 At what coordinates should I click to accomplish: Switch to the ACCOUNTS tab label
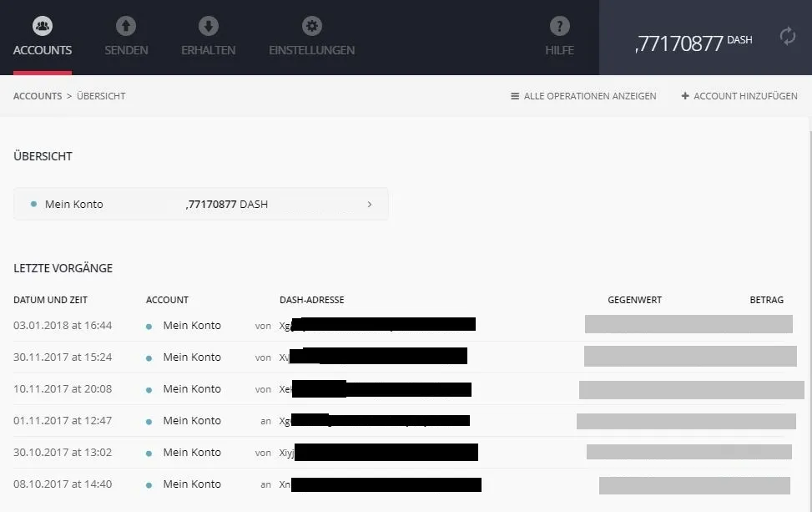(43, 50)
